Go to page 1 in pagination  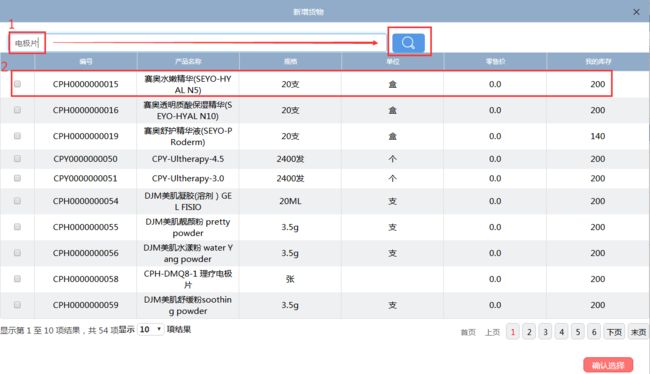[513, 332]
